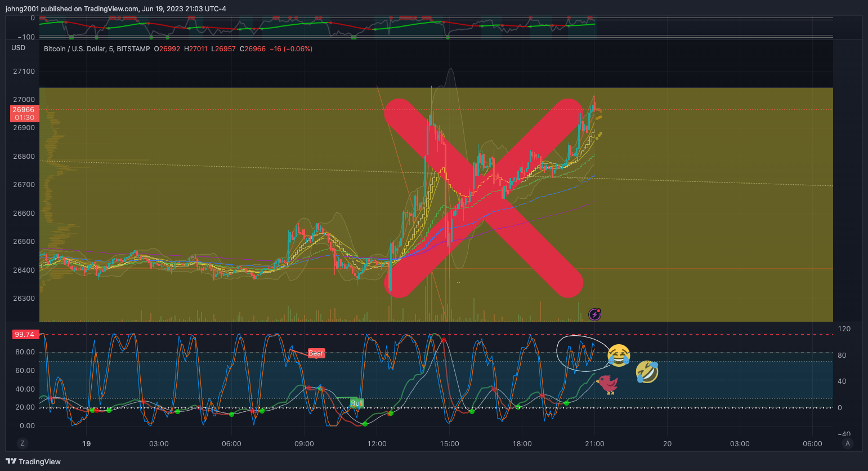Viewport: 868px width, 471px height.
Task: Click the low value L26957
Action: (x=223, y=49)
